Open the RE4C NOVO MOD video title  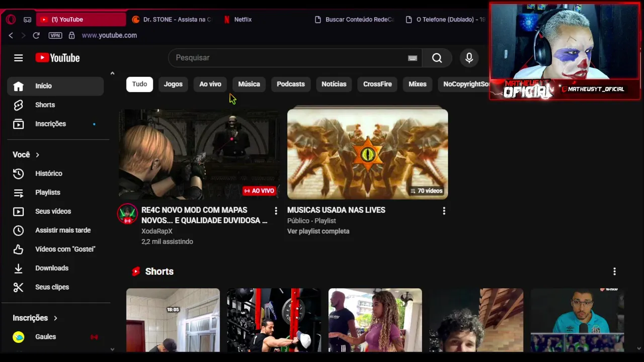point(204,215)
